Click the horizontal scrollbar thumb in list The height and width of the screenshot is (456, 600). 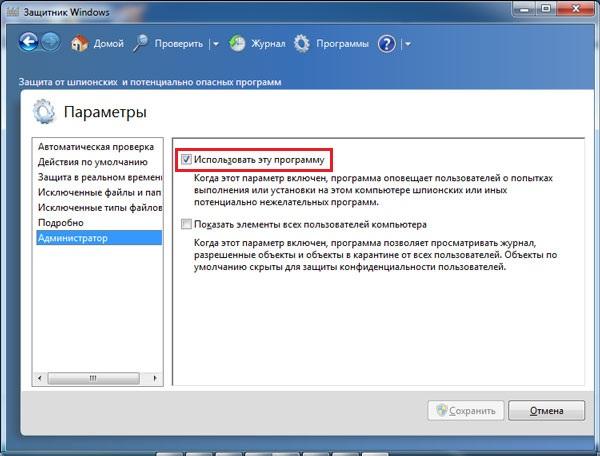(x=93, y=378)
